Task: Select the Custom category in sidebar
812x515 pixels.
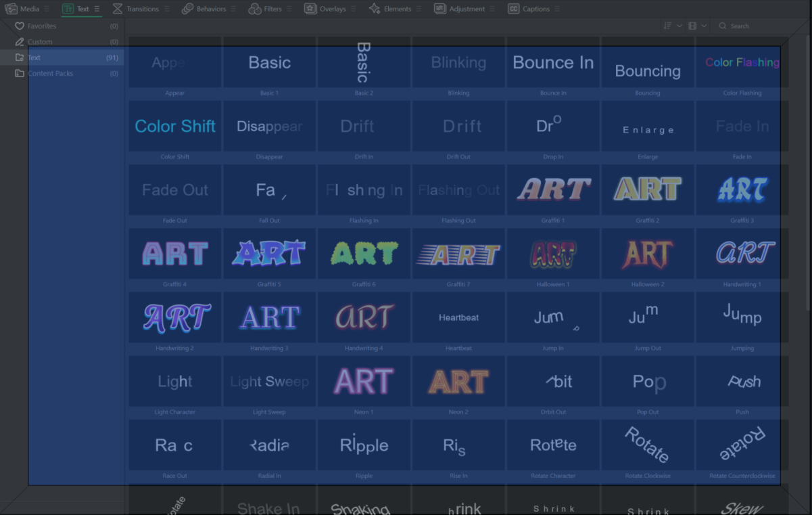Action: coord(39,42)
